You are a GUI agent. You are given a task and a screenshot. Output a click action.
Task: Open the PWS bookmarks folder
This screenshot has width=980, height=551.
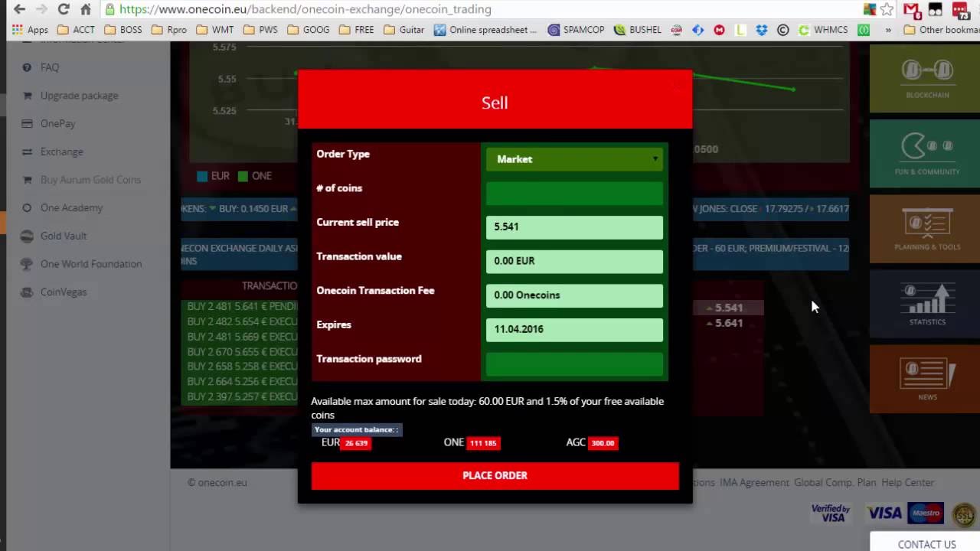(x=260, y=30)
